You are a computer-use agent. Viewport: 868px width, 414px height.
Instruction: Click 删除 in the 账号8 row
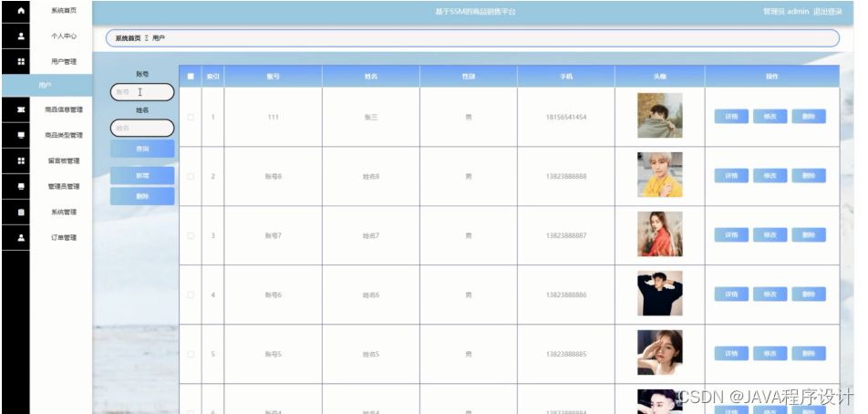pyautogui.click(x=809, y=175)
